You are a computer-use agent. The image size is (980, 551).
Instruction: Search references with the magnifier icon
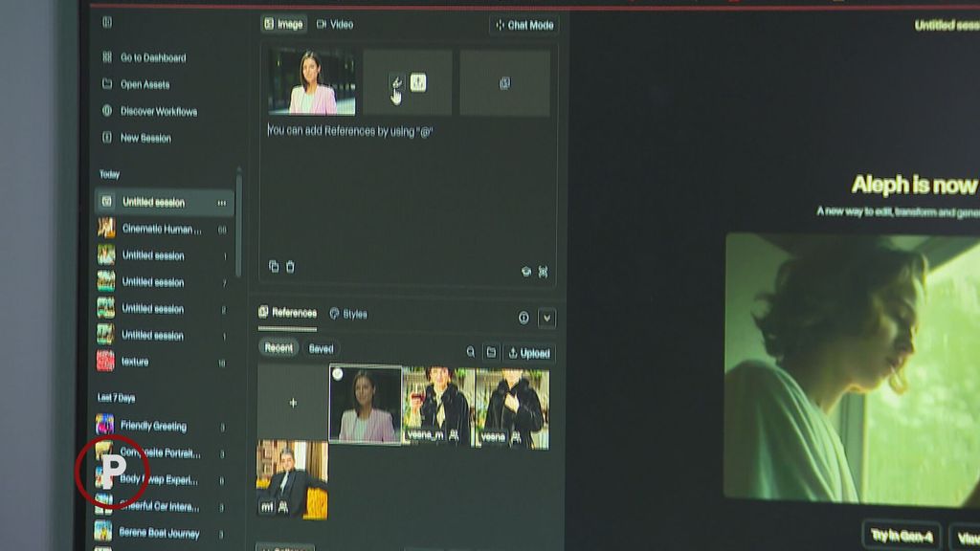(471, 353)
